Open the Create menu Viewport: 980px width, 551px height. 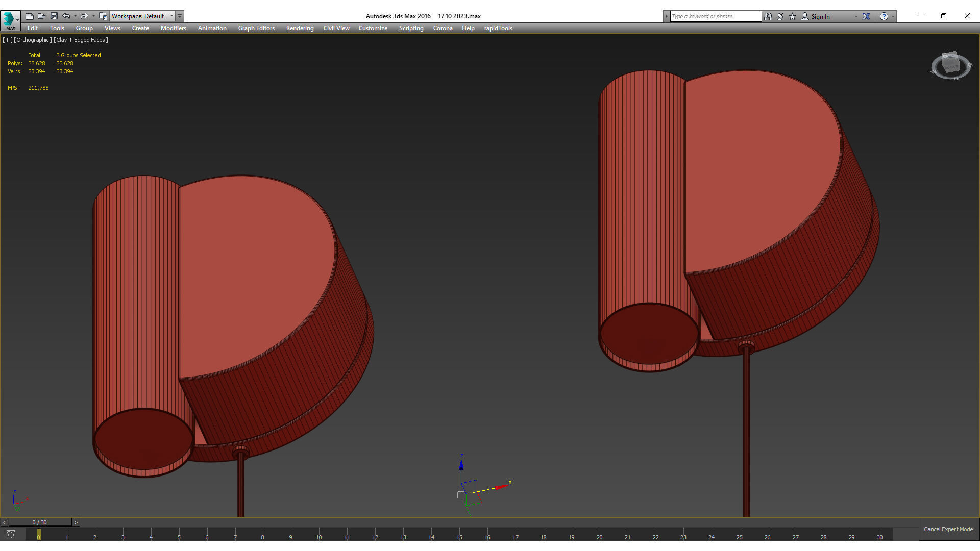140,28
